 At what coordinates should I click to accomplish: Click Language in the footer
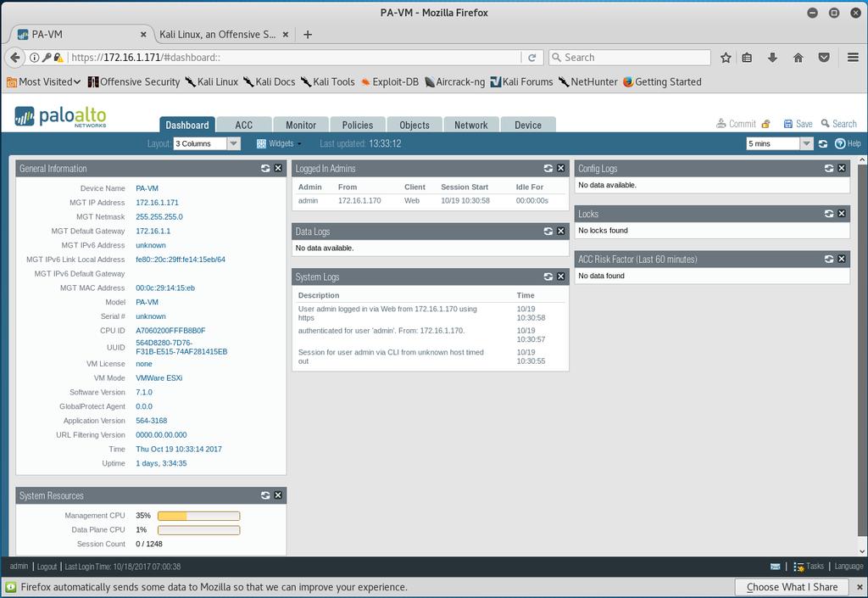tap(849, 567)
